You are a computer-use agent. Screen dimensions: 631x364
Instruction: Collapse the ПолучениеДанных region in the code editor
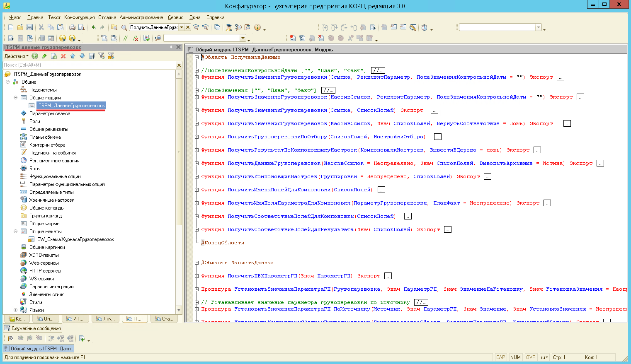coord(197,57)
